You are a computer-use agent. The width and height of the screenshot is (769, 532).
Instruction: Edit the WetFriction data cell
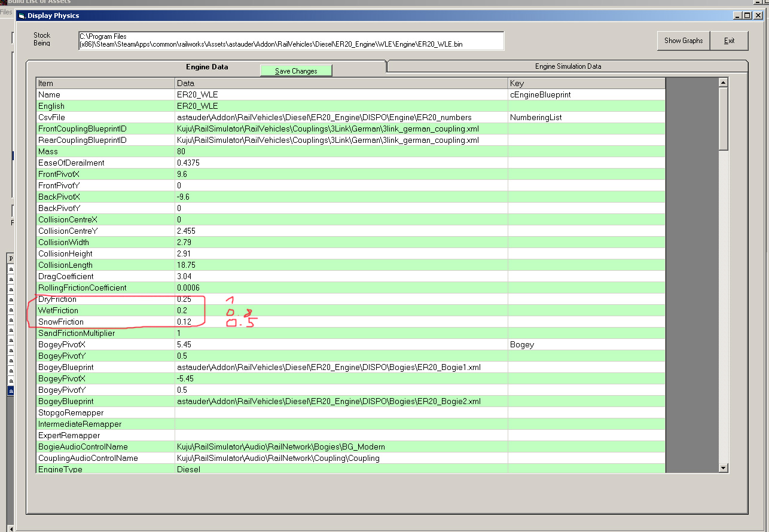click(341, 310)
